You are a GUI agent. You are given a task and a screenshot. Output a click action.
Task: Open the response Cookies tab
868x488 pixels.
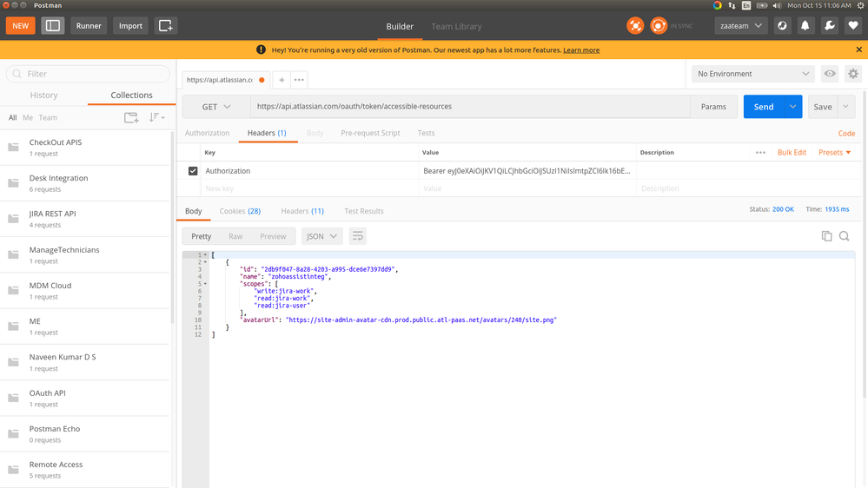pyautogui.click(x=240, y=211)
